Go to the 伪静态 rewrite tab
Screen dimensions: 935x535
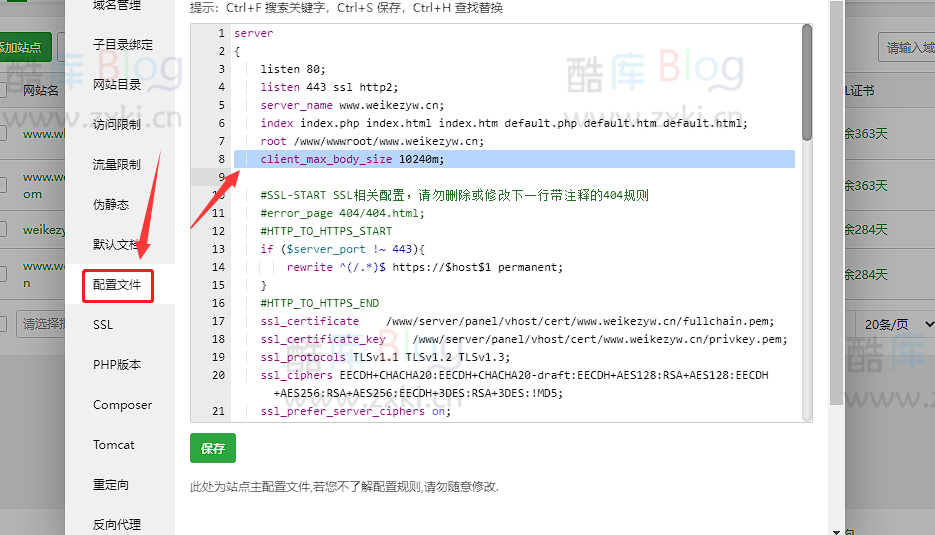coord(111,205)
